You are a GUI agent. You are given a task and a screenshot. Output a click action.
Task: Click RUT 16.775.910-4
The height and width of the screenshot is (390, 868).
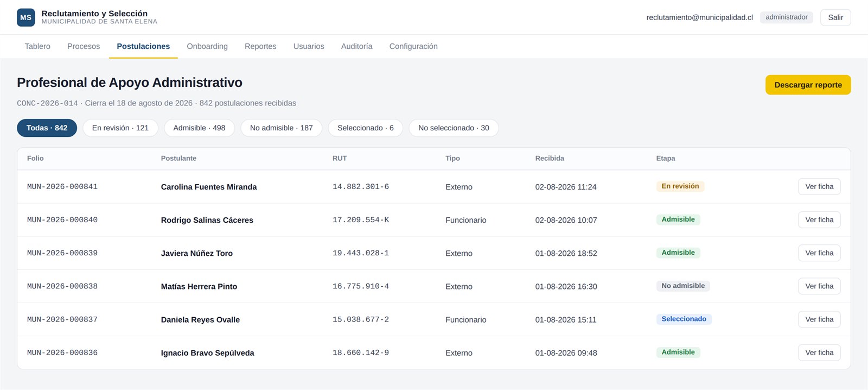pos(361,286)
